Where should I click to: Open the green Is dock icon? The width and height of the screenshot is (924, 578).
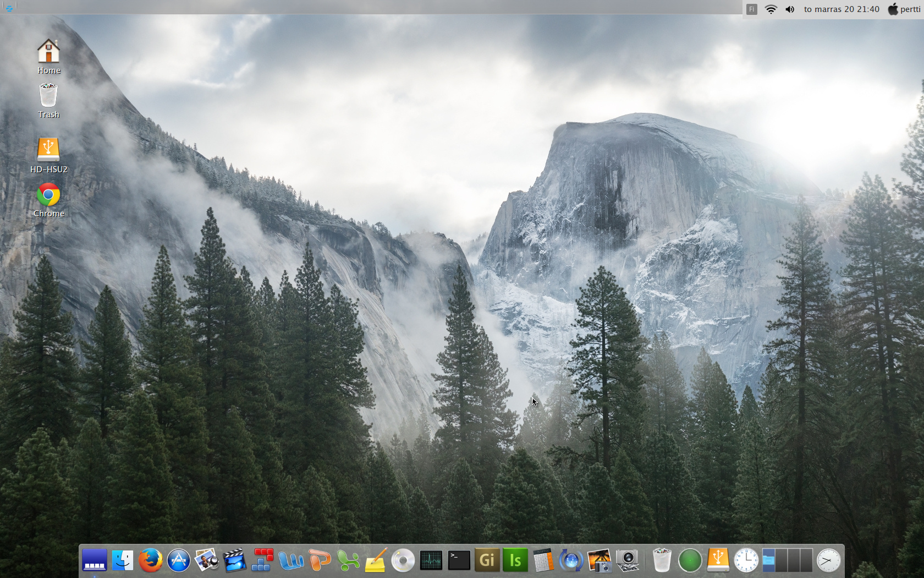[x=515, y=560]
